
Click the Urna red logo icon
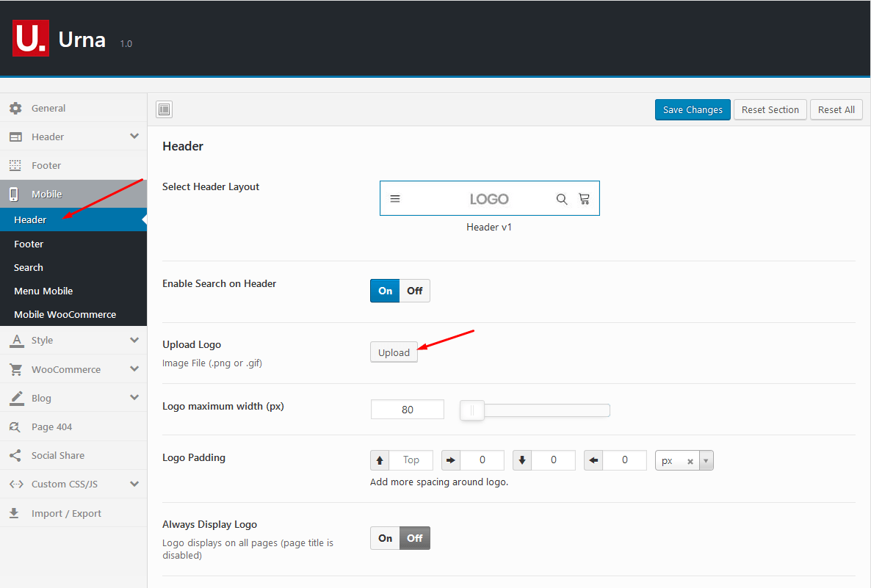coord(31,38)
